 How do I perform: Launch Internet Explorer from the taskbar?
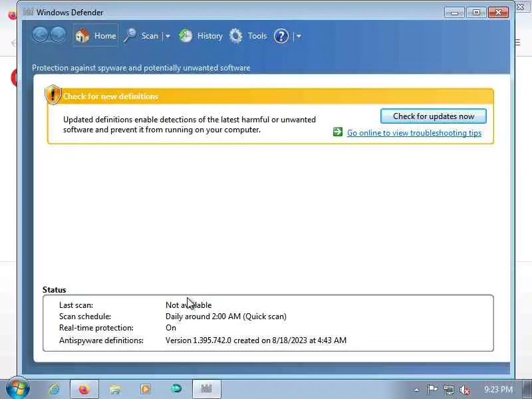(x=54, y=389)
